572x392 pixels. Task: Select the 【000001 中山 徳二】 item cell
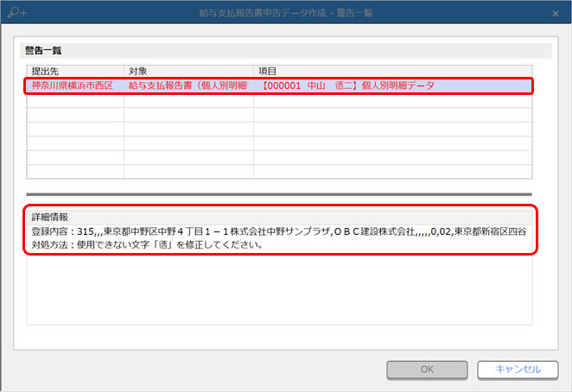coord(347,85)
